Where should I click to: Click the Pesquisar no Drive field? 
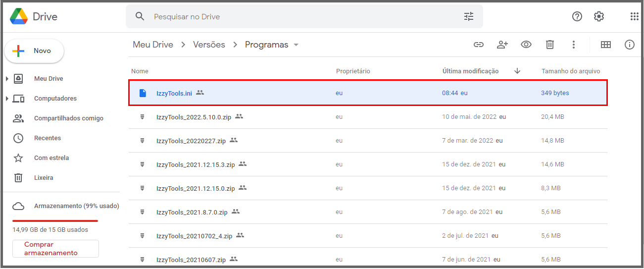click(304, 16)
